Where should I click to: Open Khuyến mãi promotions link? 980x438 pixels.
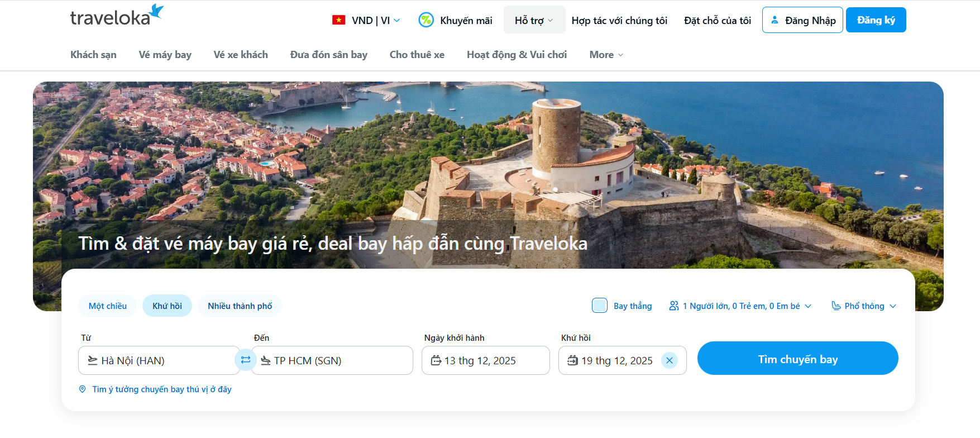[456, 20]
